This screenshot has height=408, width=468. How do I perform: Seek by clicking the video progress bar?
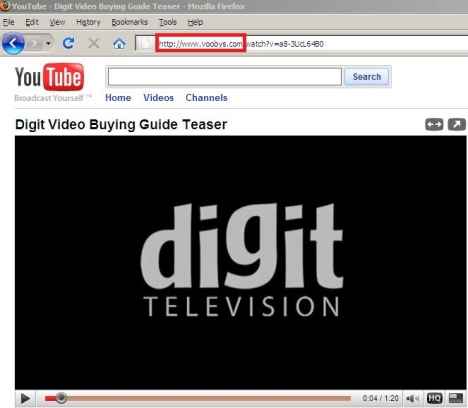[198, 398]
